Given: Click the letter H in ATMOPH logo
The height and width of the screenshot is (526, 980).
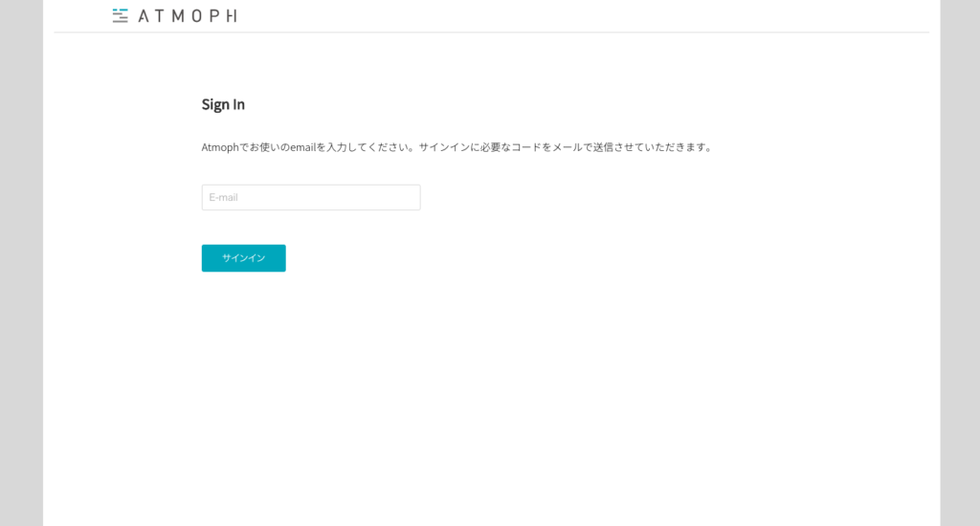Looking at the screenshot, I should [x=232, y=16].
